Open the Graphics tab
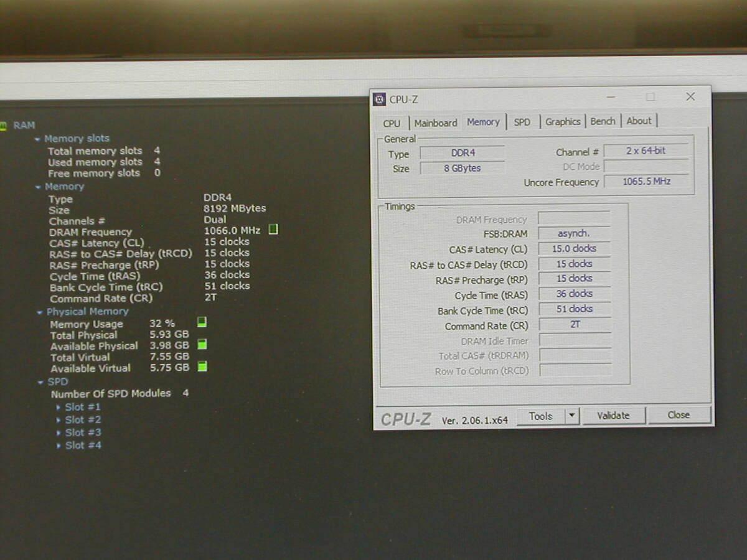The height and width of the screenshot is (560, 747). coord(563,121)
